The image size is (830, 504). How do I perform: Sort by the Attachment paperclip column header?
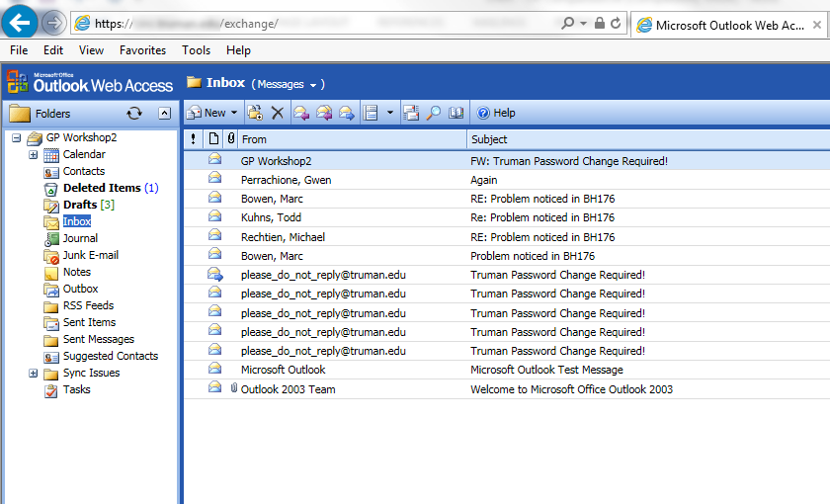pos(231,139)
